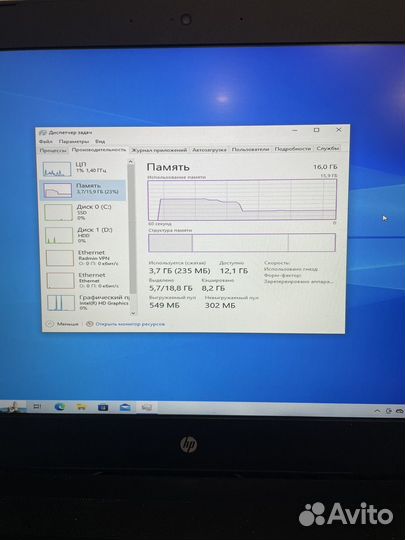Select Диск 0 (C:) SSD entry
The height and width of the screenshot is (540, 405).
point(83,212)
